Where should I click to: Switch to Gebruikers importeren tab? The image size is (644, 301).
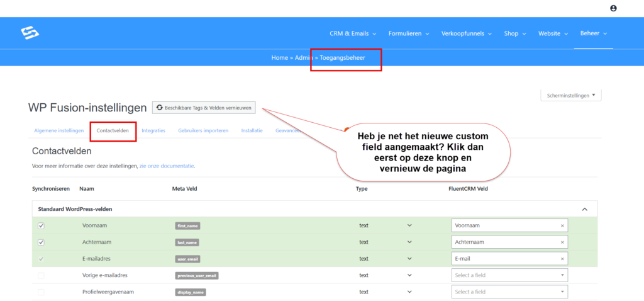point(203,131)
